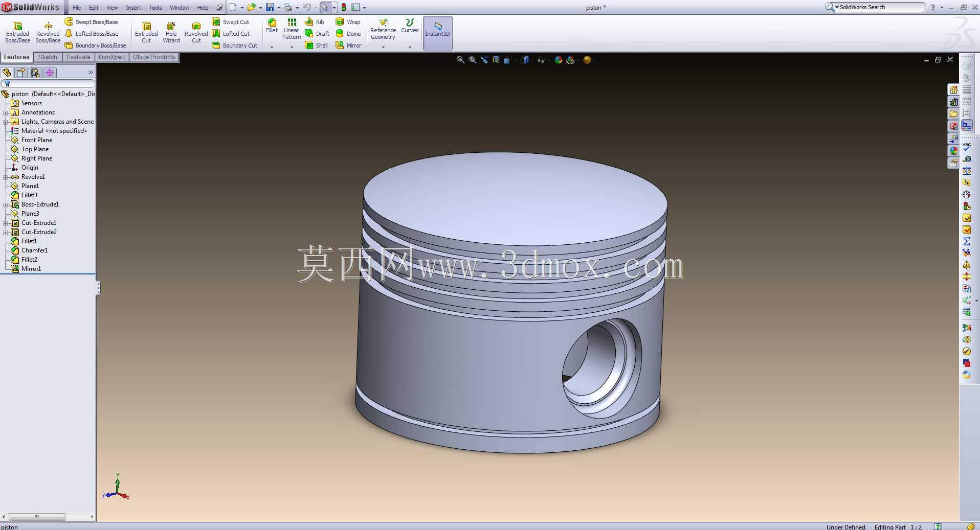
Task: Click the Mirror tool in ribbon
Action: coord(348,45)
